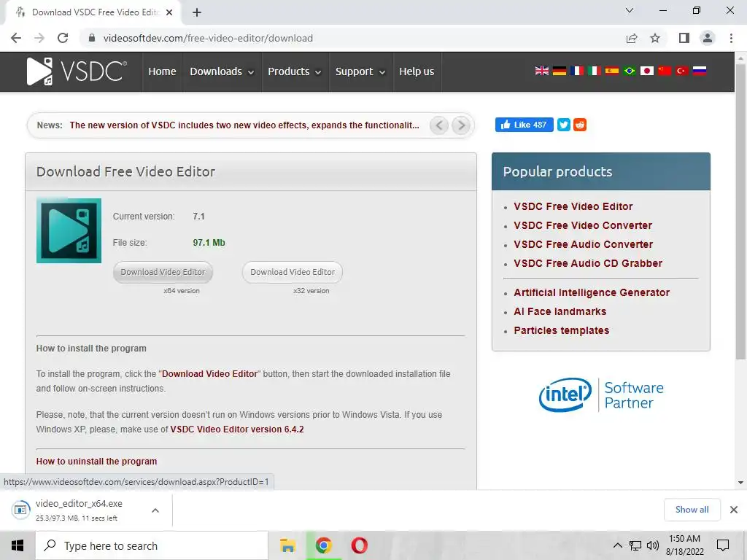
Task: Open Artificial Intelligence Generator link
Action: click(592, 293)
